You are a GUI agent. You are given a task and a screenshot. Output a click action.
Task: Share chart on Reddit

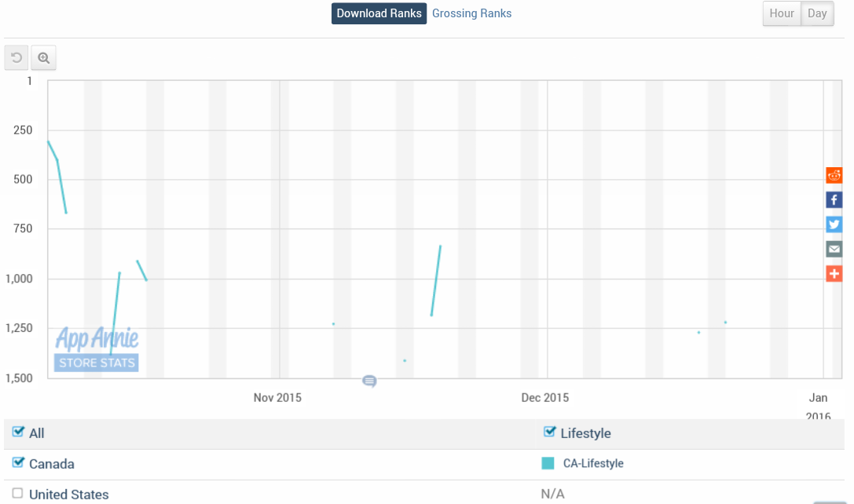(x=834, y=175)
